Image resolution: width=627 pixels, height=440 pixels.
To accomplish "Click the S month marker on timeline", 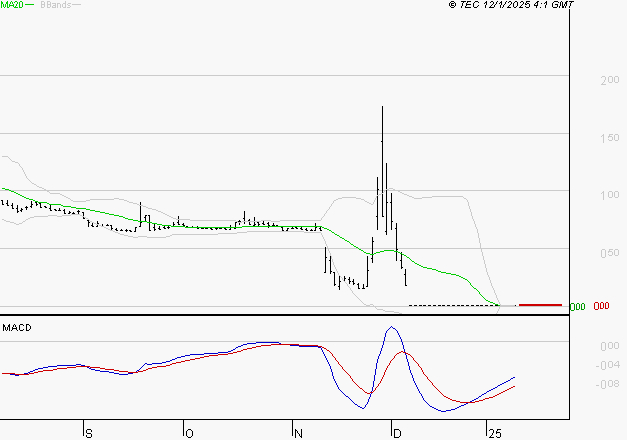I will pyautogui.click(x=89, y=434).
